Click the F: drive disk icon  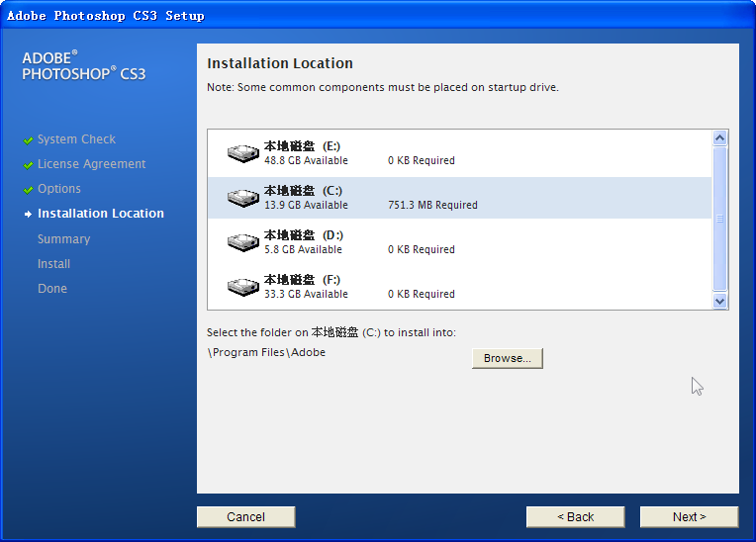click(x=243, y=287)
